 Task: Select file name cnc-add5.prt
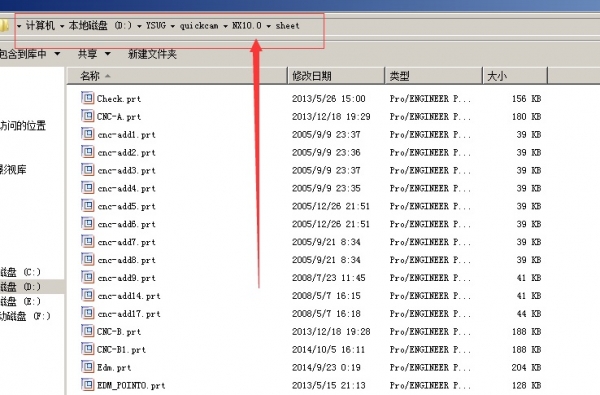(127, 206)
